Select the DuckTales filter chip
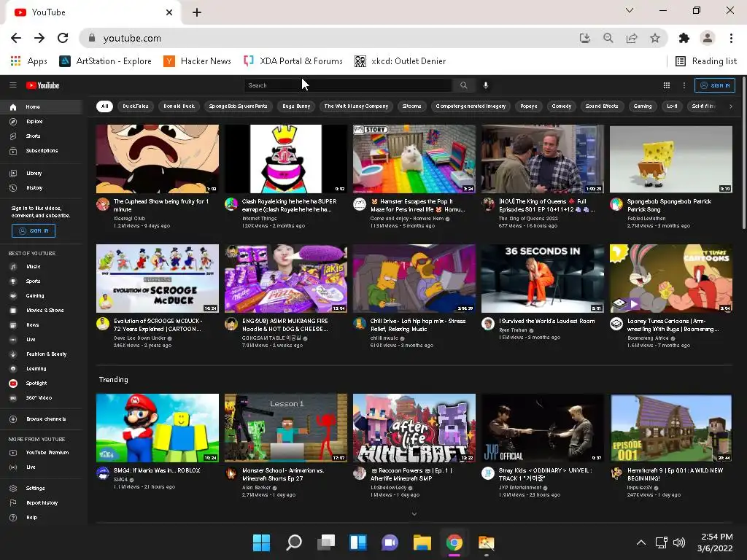The height and width of the screenshot is (560, 747). (135, 106)
